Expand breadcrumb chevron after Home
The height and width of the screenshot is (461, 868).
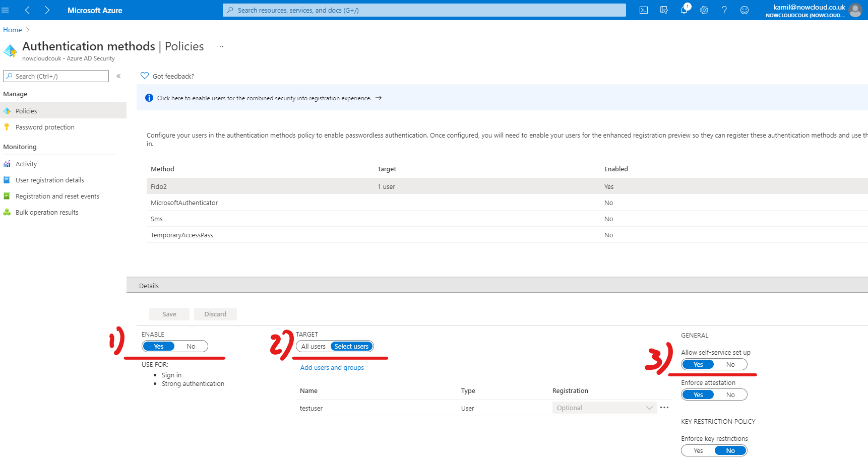click(28, 30)
